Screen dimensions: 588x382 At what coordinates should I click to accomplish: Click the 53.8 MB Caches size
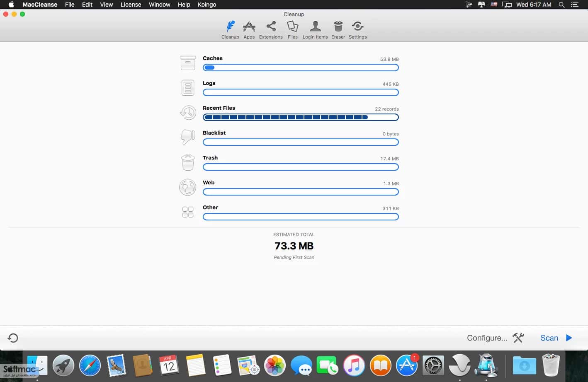tap(389, 59)
